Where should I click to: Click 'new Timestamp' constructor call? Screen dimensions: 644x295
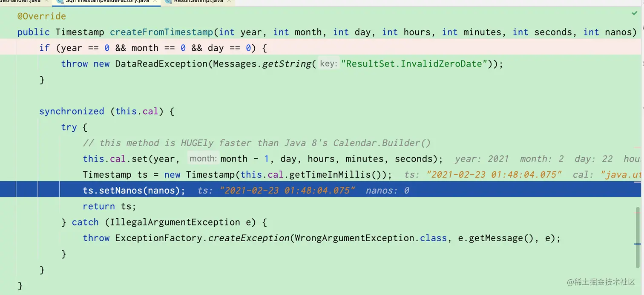pos(200,175)
